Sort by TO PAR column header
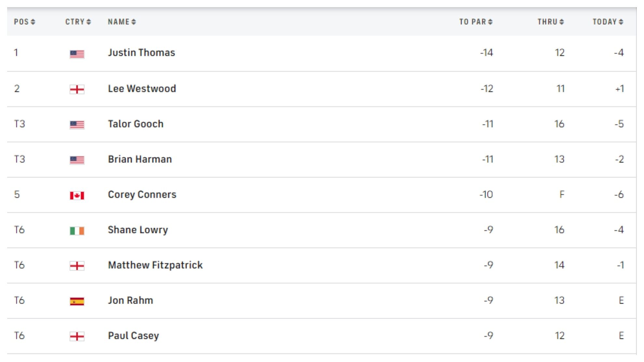The image size is (644, 362). [476, 22]
